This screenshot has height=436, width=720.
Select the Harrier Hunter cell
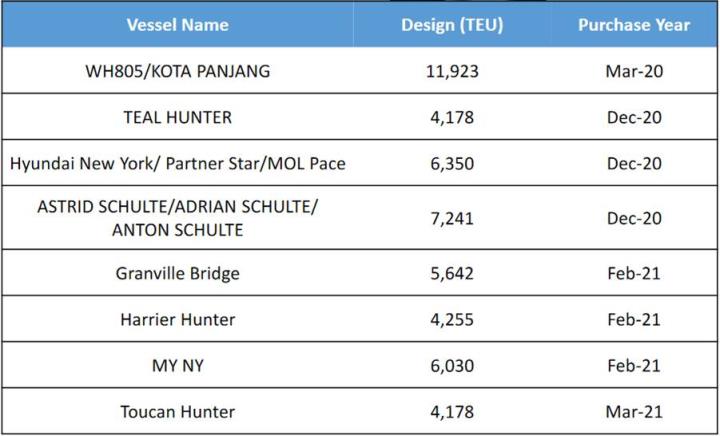[177, 319]
